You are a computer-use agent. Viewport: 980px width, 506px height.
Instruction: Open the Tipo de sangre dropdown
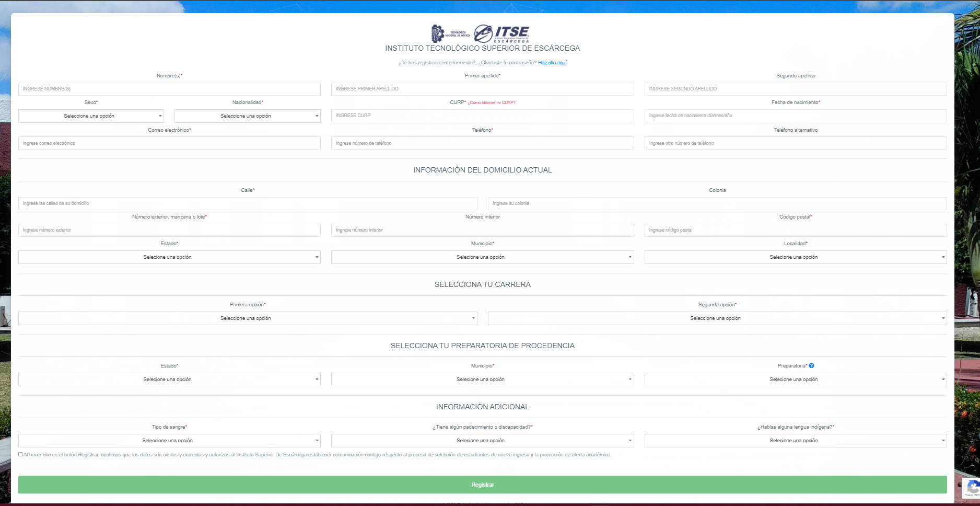coord(169,441)
